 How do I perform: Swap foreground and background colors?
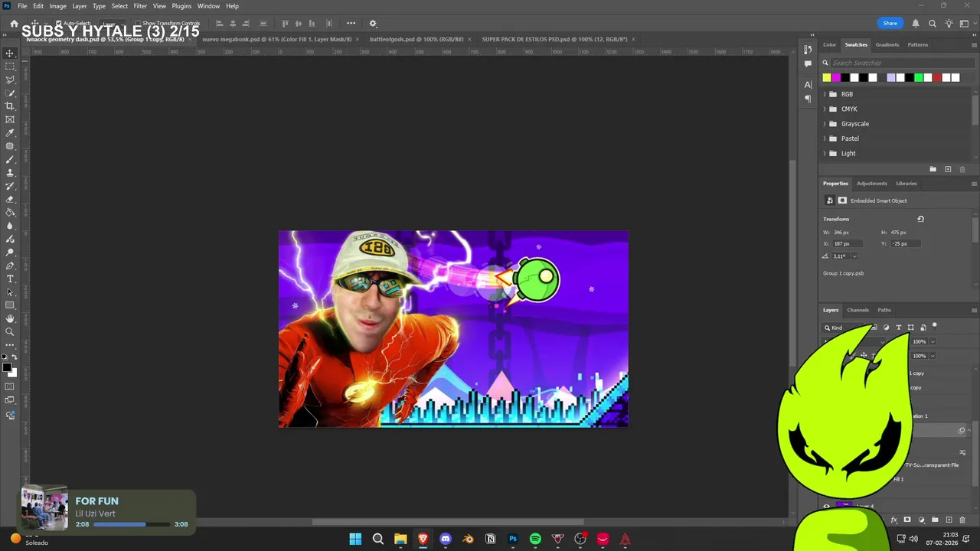15,357
